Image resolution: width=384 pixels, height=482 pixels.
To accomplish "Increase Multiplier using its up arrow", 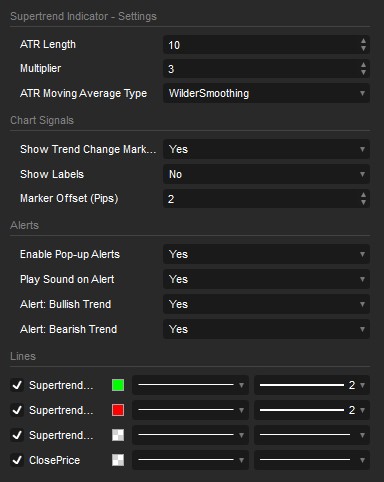I will coord(363,65).
